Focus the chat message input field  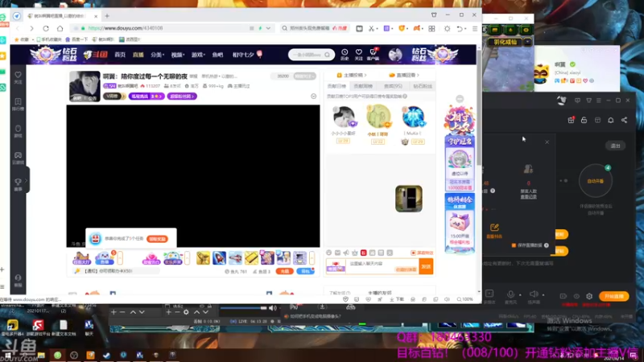[x=383, y=266]
